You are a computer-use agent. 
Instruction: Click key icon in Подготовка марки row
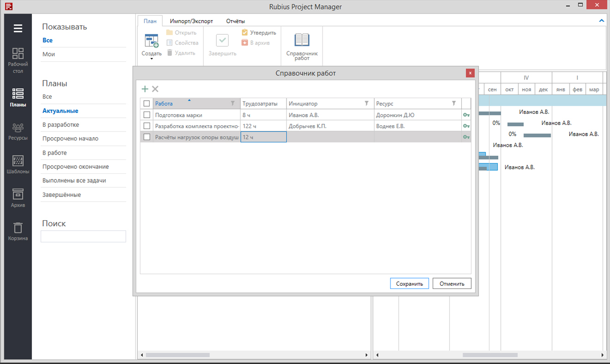466,115
